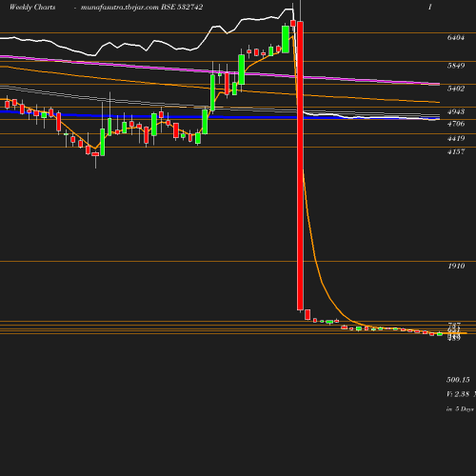Click the 'in 5 Days' text

click(x=460, y=409)
